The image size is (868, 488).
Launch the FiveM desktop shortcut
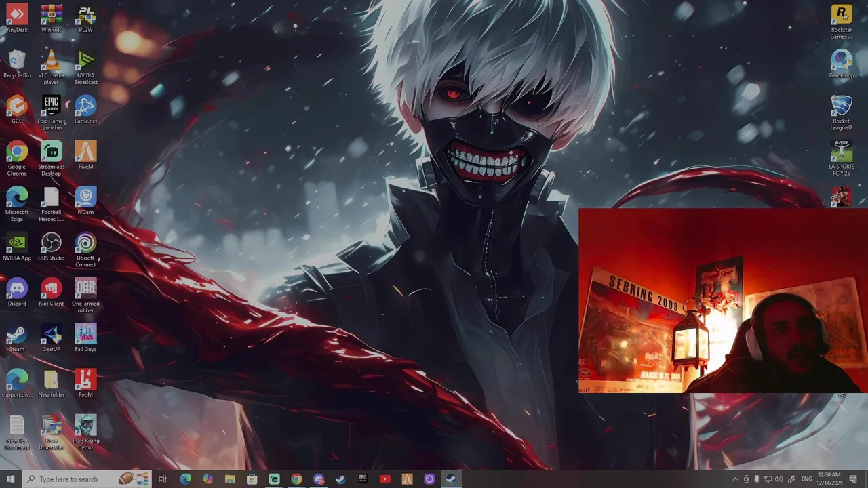(85, 155)
